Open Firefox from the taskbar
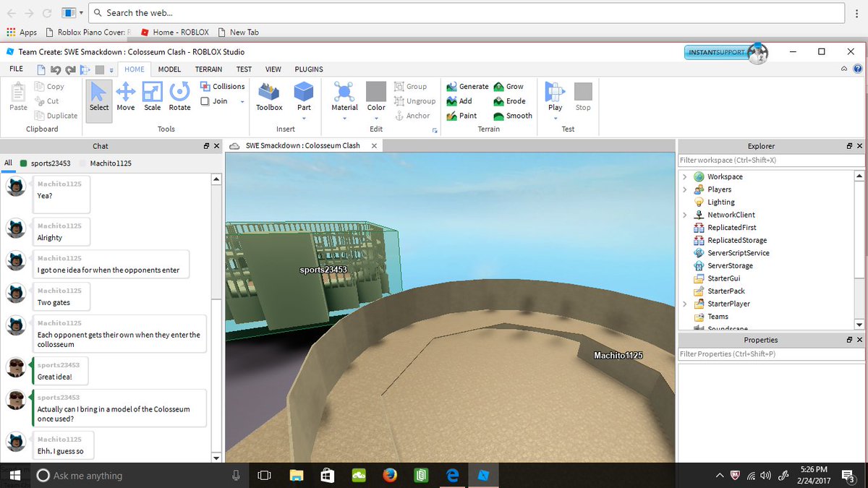The width and height of the screenshot is (868, 488). (391, 476)
